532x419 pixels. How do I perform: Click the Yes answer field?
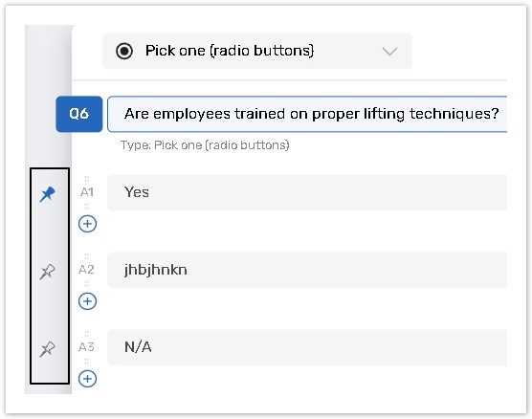click(x=307, y=192)
